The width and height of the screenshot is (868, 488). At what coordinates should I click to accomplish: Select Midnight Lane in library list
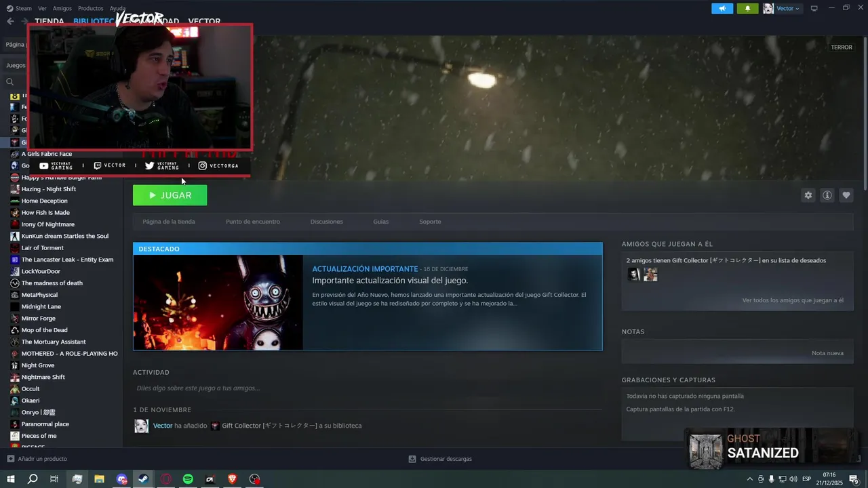(x=41, y=306)
